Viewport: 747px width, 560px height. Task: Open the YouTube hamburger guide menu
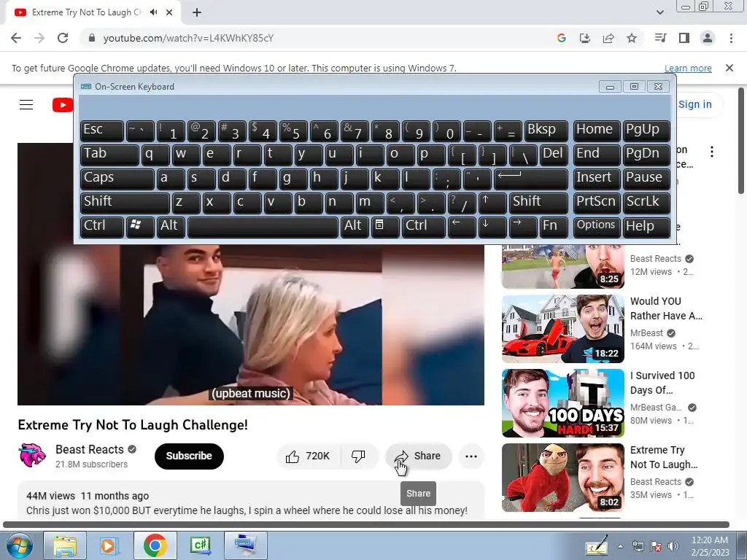point(26,105)
